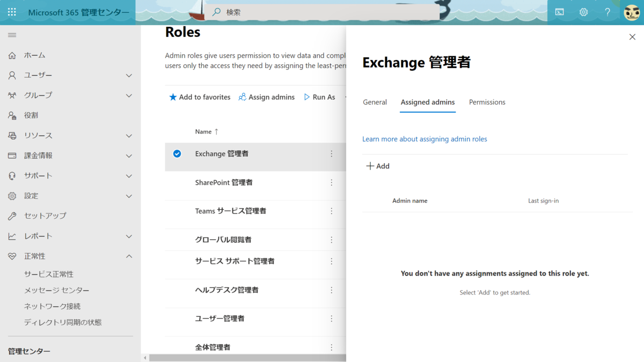Click the Home house icon in sidebar
This screenshot has width=644, height=362.
(12, 55)
